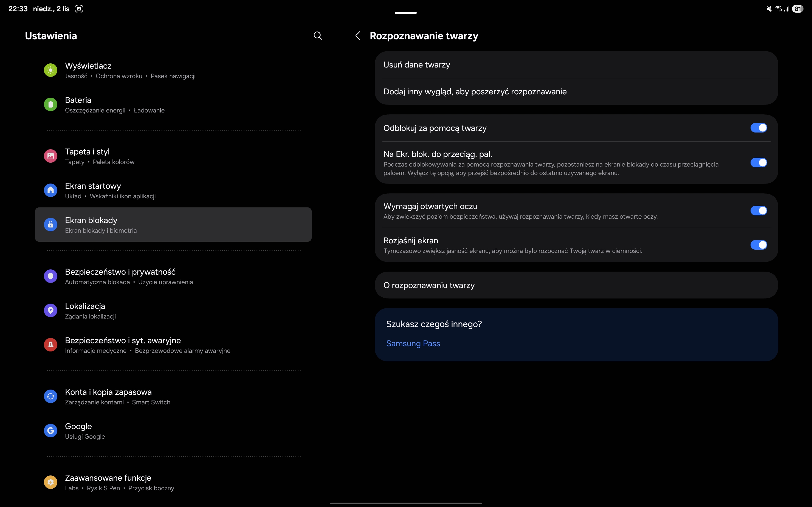
Task: Open the Bezpieczeństwo i prywatność settings category
Action: 120,276
